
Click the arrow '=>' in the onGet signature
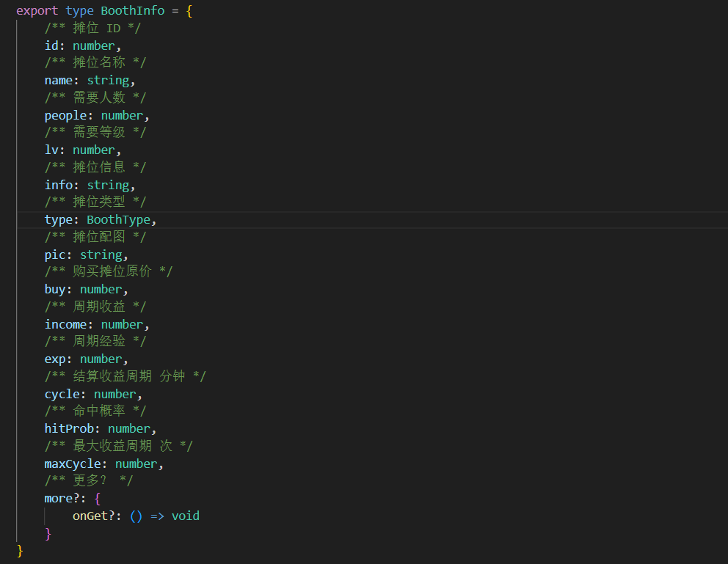point(157,516)
